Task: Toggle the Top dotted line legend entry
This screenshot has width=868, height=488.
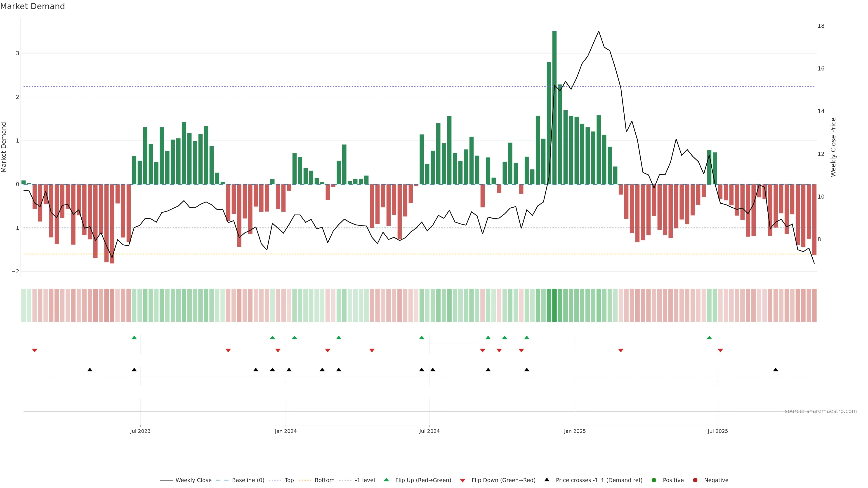Action: point(289,480)
